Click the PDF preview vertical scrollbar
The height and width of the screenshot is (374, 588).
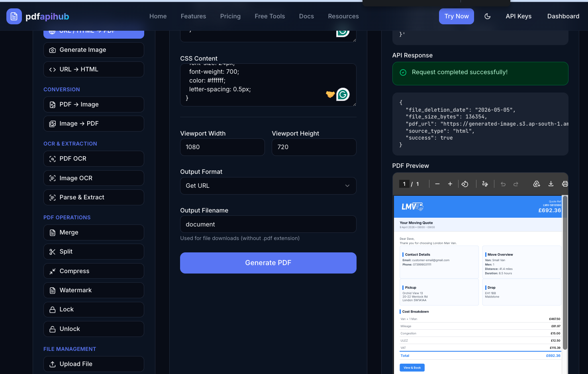564,271
